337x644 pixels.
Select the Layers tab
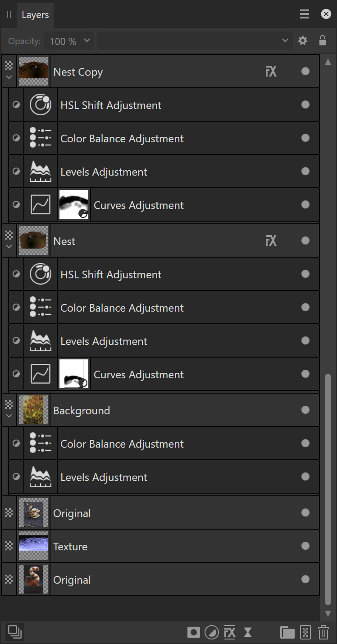35,15
